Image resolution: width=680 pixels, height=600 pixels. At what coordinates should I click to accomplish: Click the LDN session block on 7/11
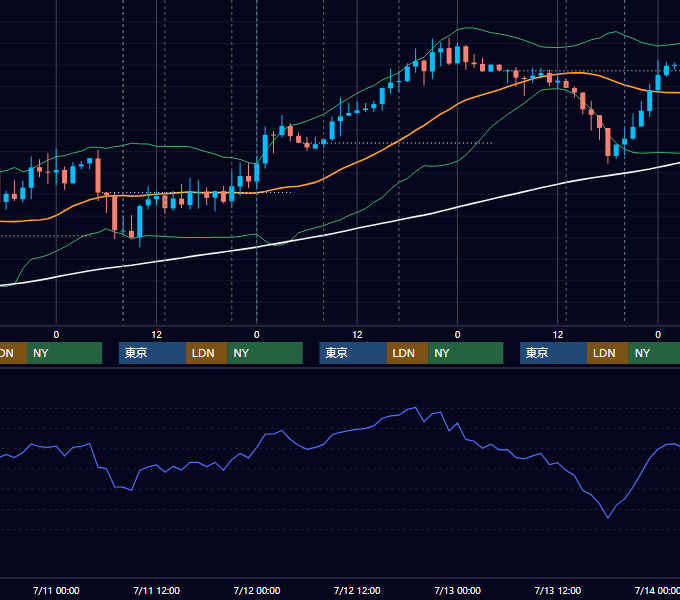coord(206,353)
